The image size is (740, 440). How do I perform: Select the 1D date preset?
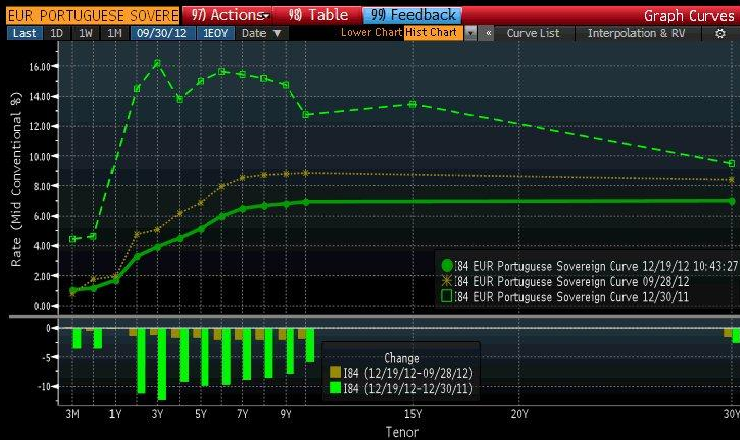[56, 33]
